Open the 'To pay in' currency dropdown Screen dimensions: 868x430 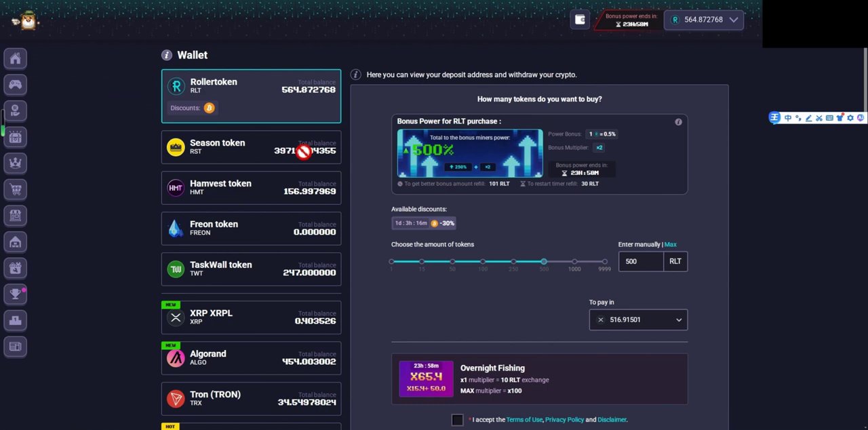click(x=638, y=319)
